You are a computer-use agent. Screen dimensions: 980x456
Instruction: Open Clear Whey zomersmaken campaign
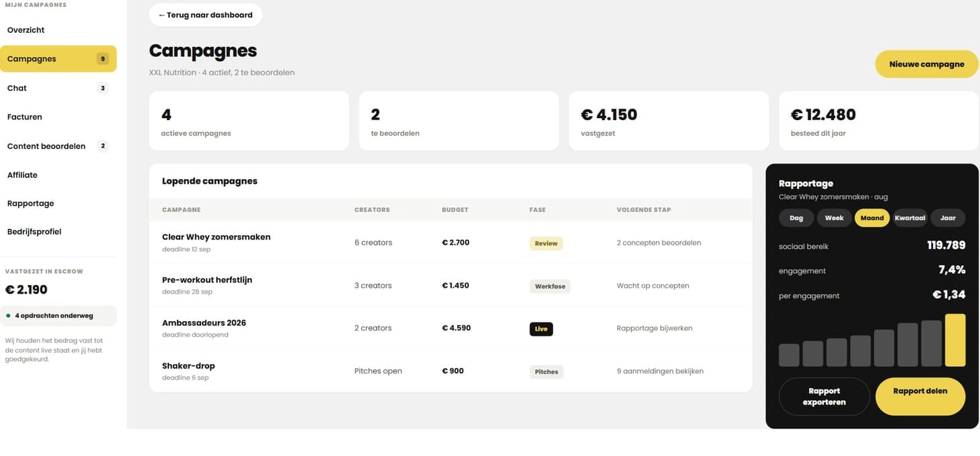[x=216, y=237]
